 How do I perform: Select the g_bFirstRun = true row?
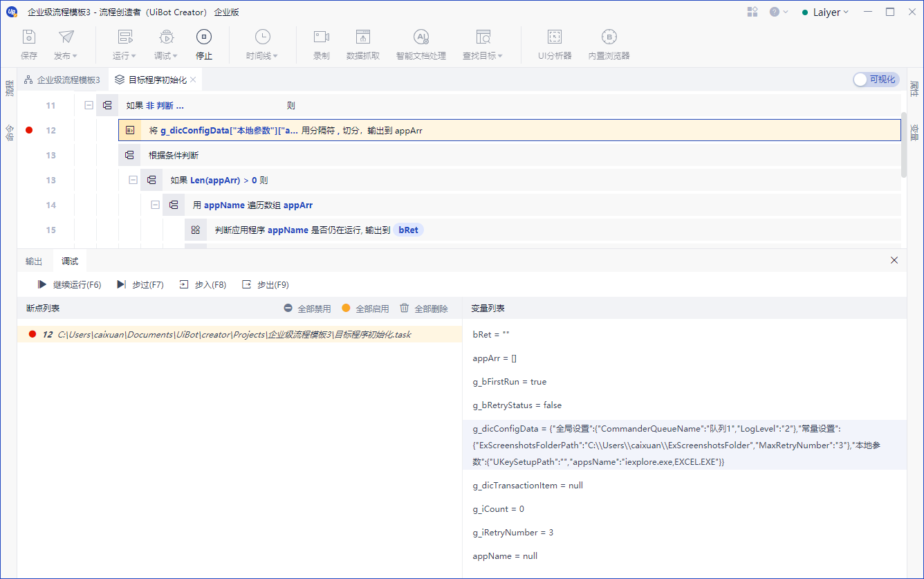tap(685, 382)
